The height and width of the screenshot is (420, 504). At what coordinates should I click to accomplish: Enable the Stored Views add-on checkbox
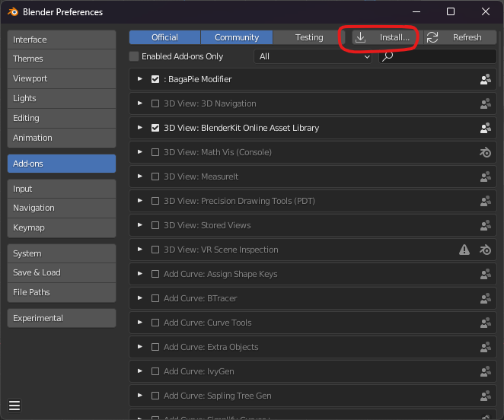(x=155, y=225)
